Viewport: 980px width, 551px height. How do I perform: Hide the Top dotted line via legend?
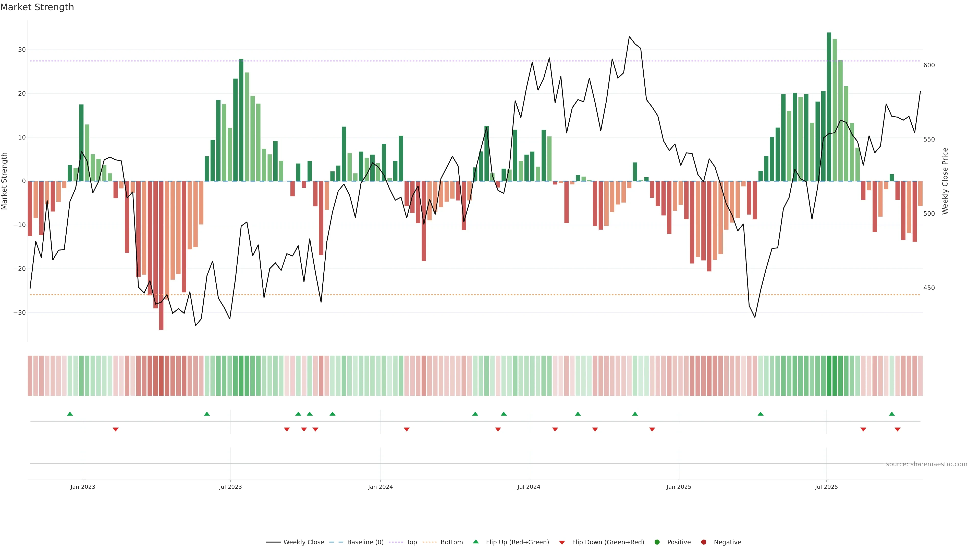pos(411,542)
